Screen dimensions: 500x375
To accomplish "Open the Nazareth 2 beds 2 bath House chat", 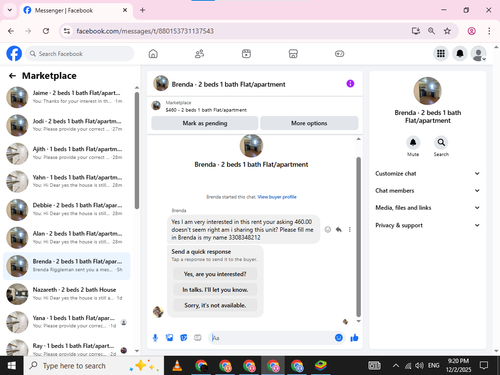I will pos(67,294).
